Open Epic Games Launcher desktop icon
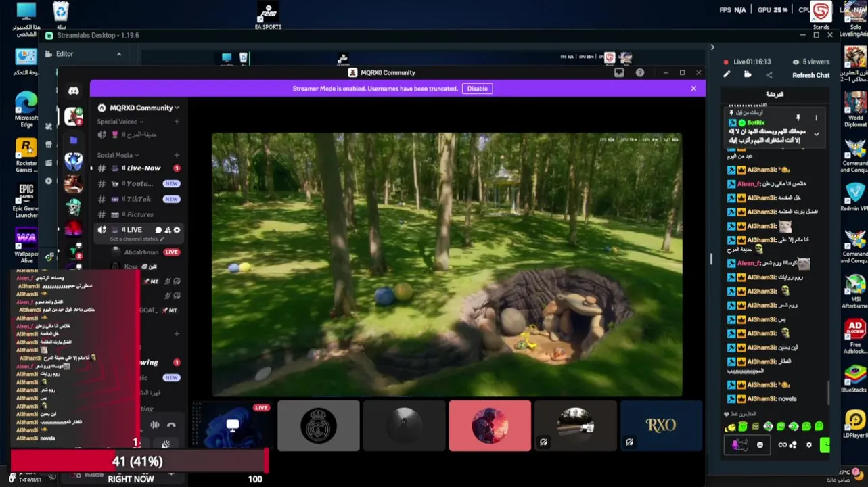868x487 pixels. 26,200
